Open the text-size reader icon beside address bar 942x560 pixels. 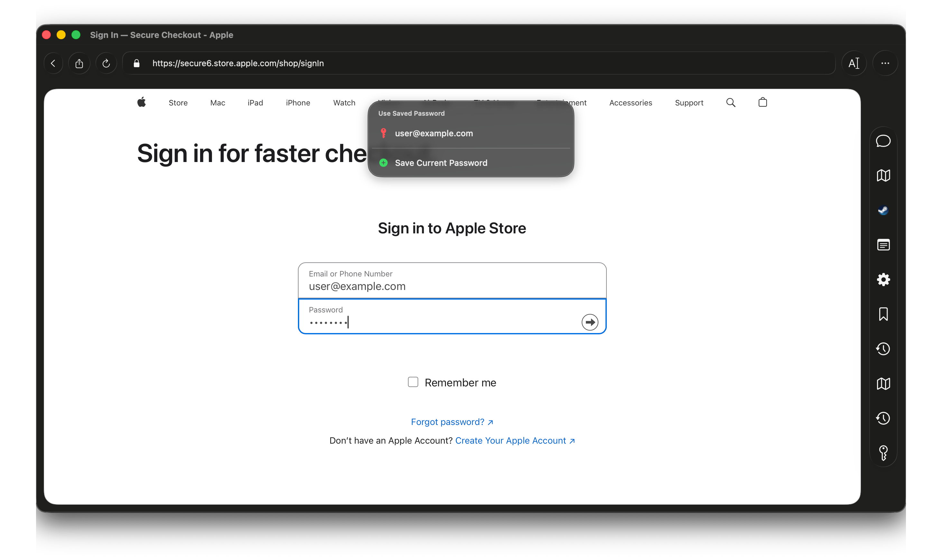854,63
